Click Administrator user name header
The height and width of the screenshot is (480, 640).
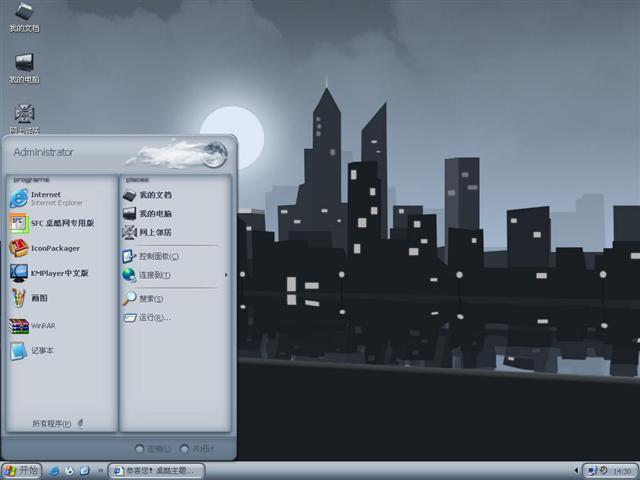(x=44, y=152)
